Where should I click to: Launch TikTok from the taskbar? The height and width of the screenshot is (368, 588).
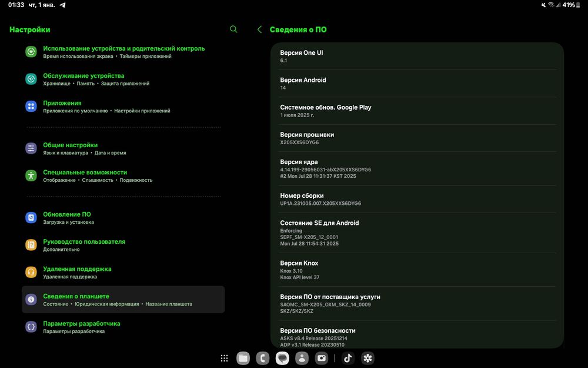pyautogui.click(x=348, y=358)
